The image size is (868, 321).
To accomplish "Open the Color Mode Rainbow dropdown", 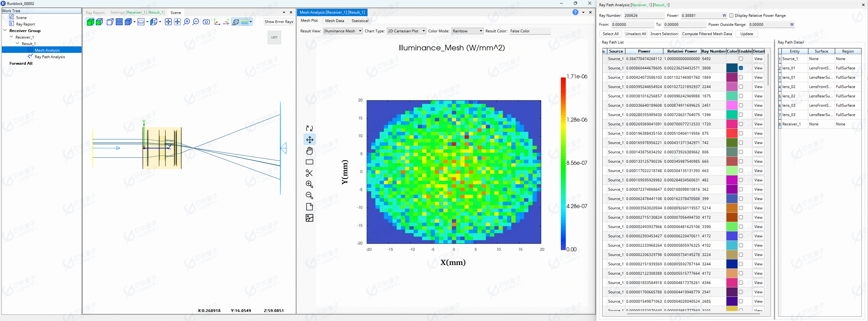I will point(467,31).
